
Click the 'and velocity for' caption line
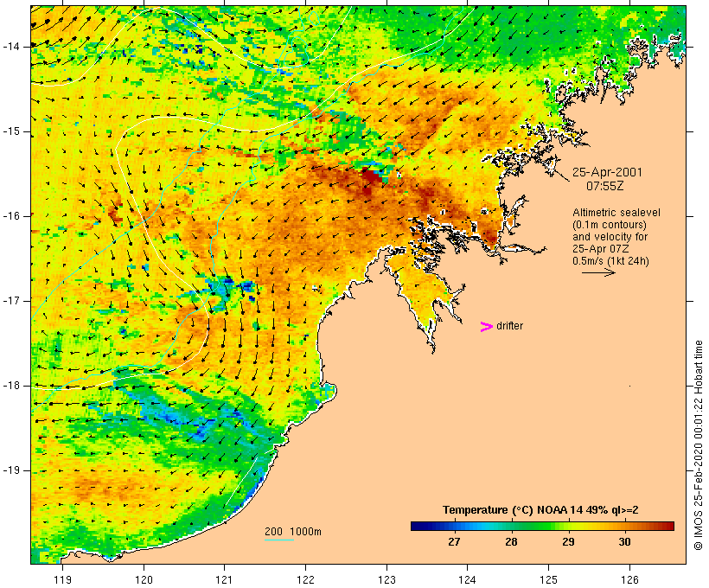tap(610, 237)
